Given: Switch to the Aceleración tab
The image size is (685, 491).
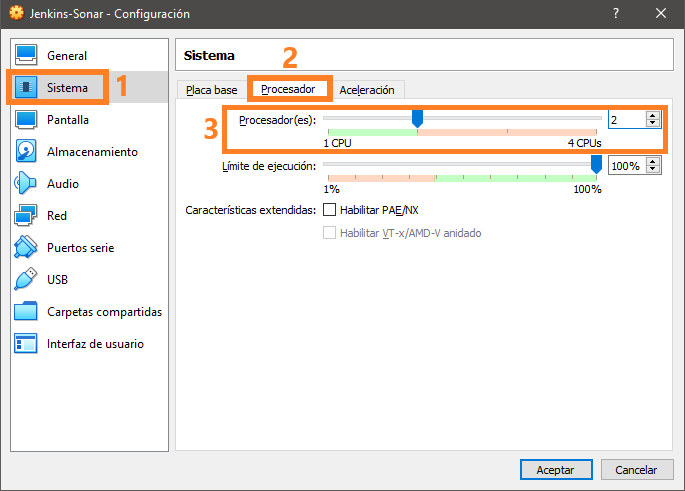Looking at the screenshot, I should (x=367, y=90).
